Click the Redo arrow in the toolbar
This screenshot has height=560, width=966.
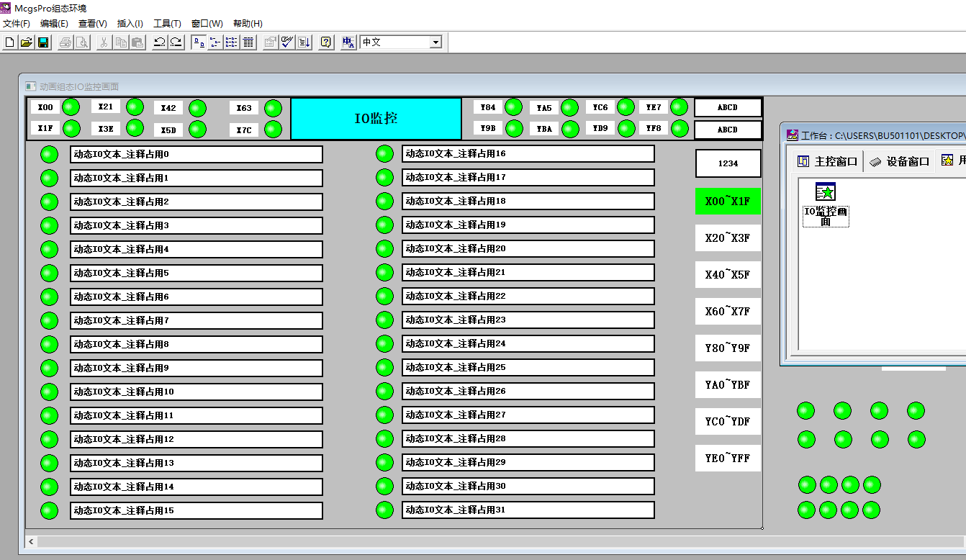coord(176,42)
